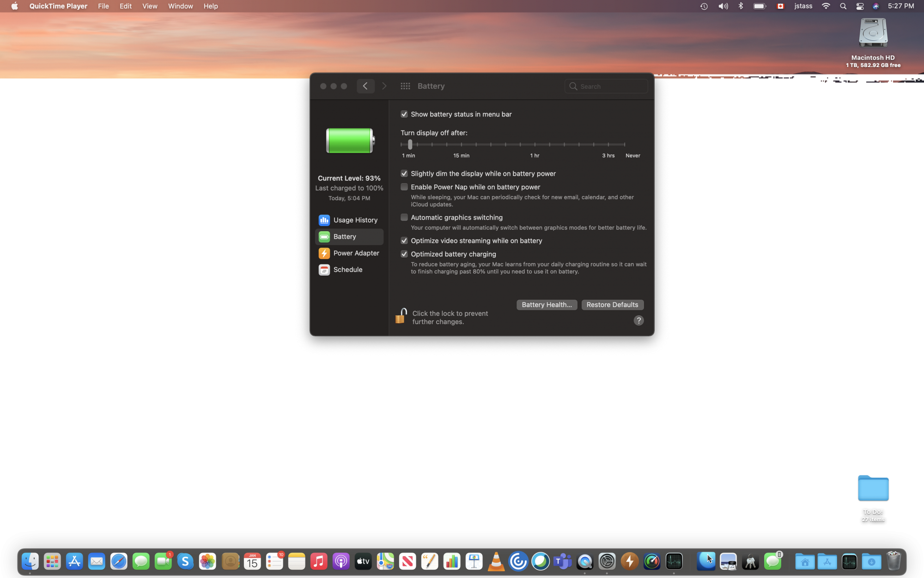Open the Show All preferences grid
Screen dimensions: 924x578
tap(405, 86)
